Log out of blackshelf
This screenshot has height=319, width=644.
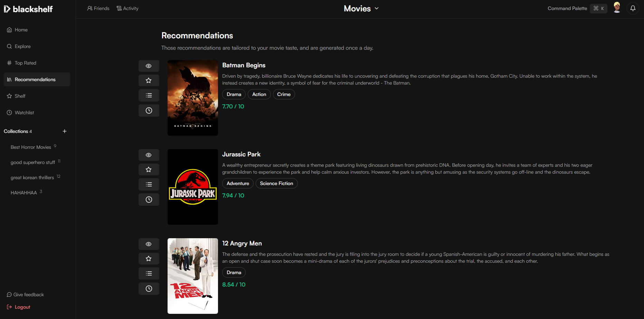(19, 307)
